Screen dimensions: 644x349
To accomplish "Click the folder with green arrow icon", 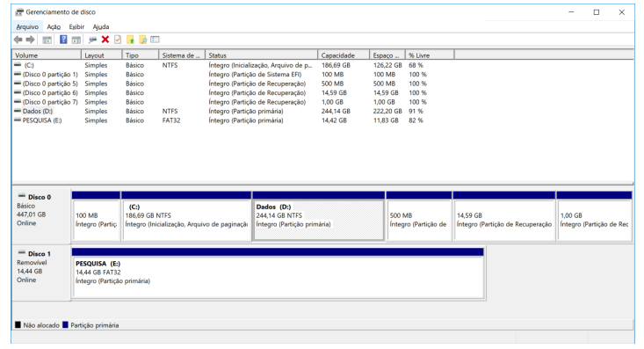I will click(130, 40).
